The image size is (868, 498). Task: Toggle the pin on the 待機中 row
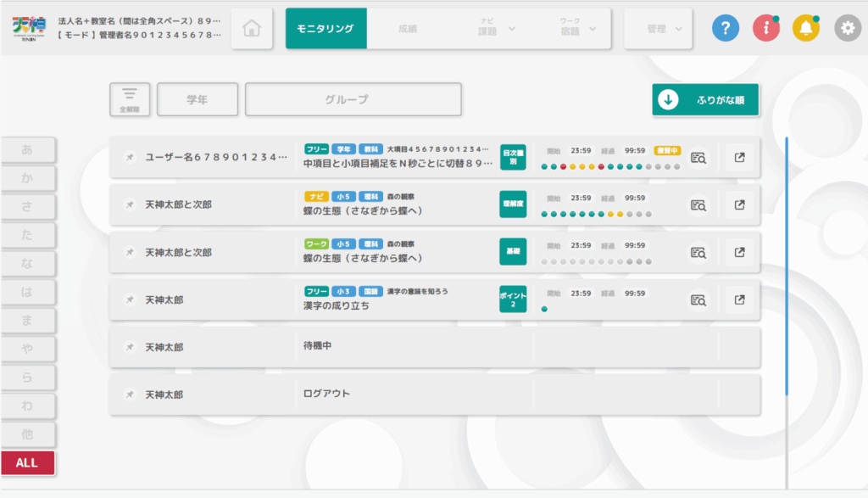tap(129, 347)
